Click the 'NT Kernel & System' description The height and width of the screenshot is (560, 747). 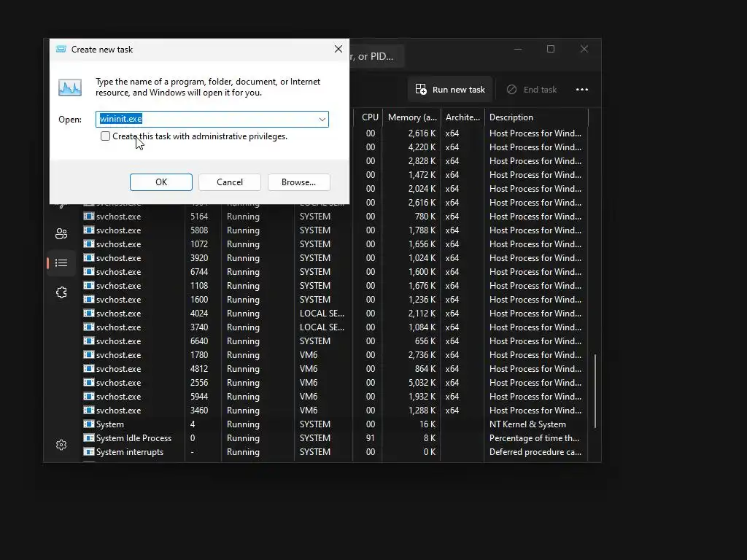coord(527,424)
